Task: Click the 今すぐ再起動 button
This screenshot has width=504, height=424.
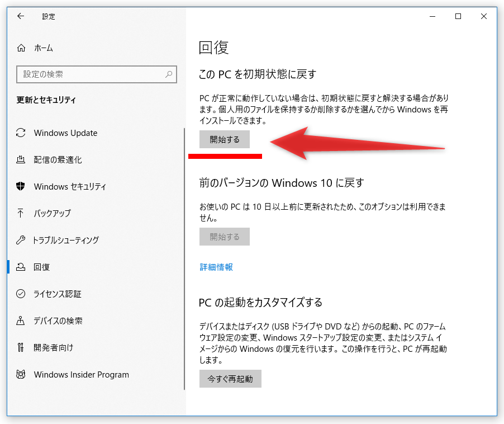Action: click(x=230, y=379)
